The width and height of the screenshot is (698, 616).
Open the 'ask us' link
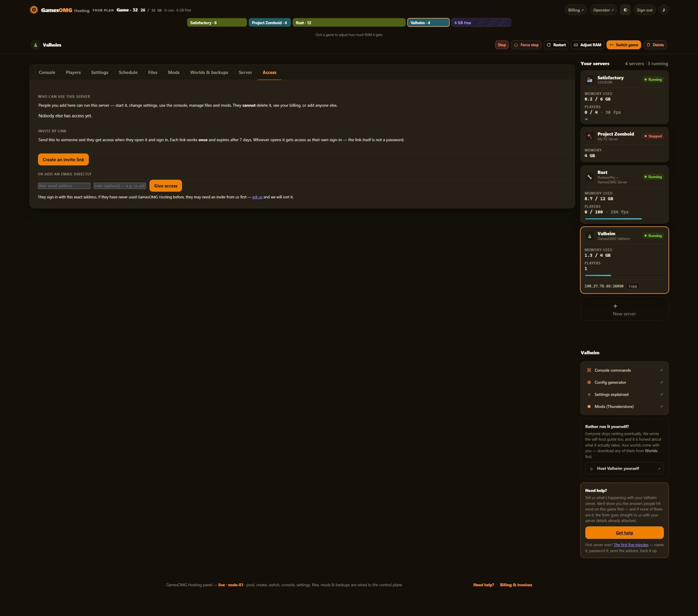point(257,197)
